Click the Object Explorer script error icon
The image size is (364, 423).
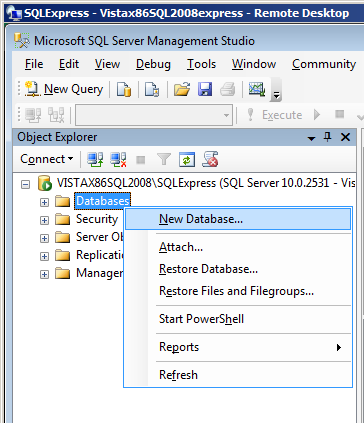pyautogui.click(x=210, y=159)
